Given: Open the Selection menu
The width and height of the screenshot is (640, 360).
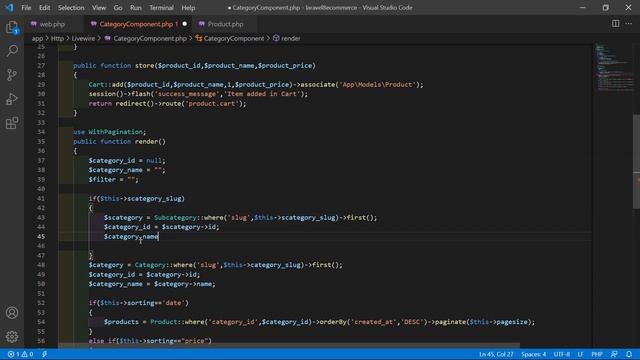Looking at the screenshot, I should (71, 8).
